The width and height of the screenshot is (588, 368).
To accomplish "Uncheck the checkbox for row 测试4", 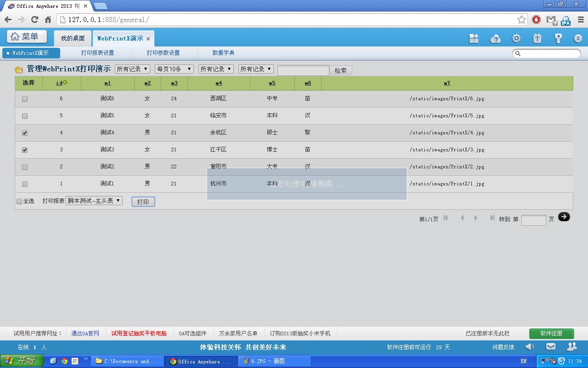I will (25, 133).
